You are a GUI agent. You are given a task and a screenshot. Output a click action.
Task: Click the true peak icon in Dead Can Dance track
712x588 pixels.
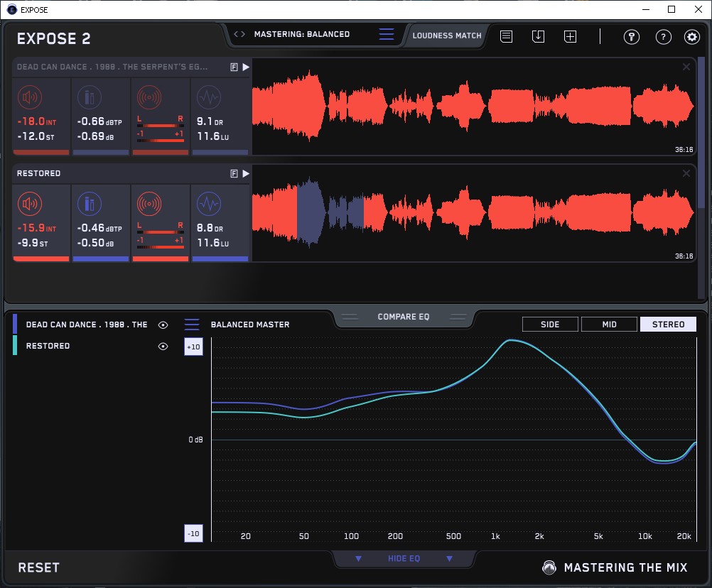pos(90,97)
